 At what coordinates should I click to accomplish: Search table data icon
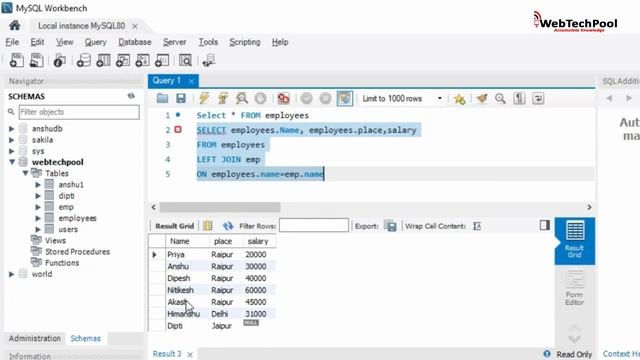coord(185,60)
